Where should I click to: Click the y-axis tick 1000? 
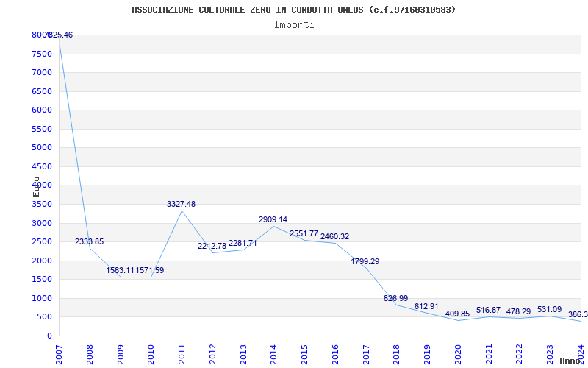[x=42, y=298]
